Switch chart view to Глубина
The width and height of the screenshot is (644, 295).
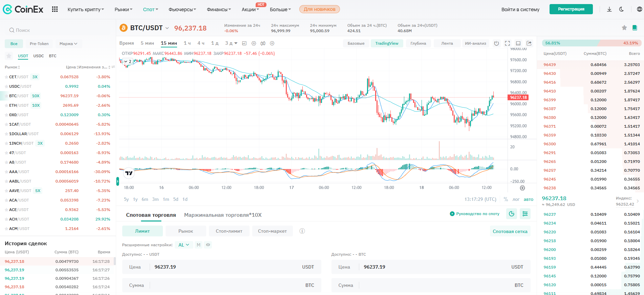(x=418, y=43)
